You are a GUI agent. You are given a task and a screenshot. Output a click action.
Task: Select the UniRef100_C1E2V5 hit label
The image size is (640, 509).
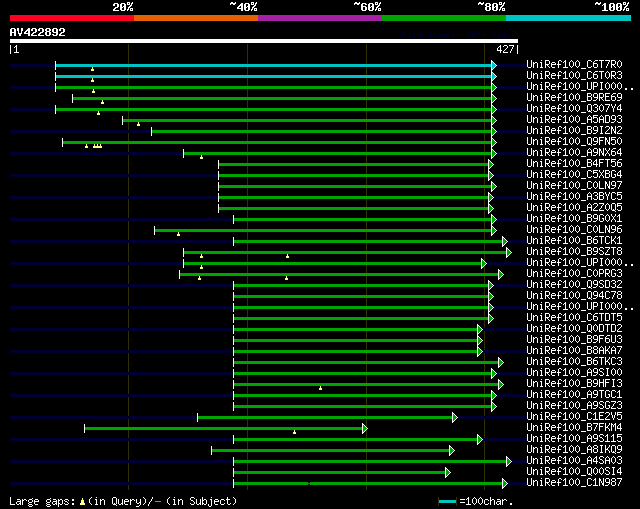pyautogui.click(x=574, y=417)
